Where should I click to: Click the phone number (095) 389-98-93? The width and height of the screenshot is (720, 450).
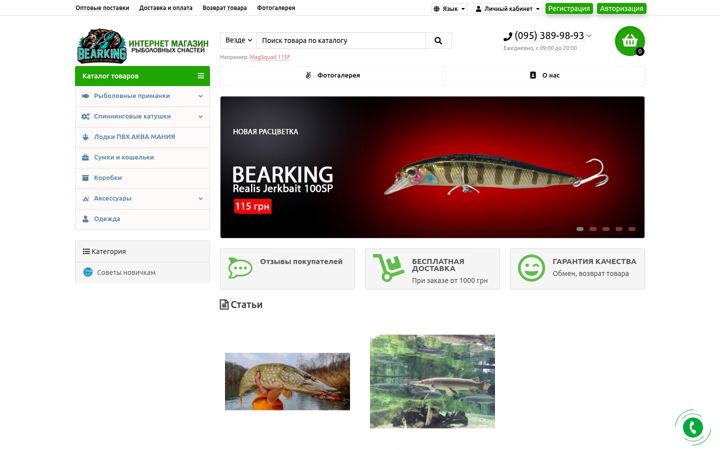pyautogui.click(x=549, y=36)
